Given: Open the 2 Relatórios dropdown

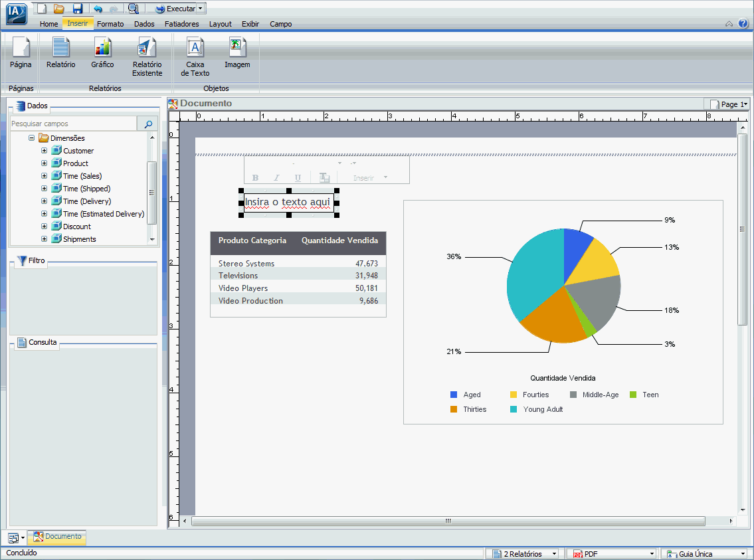Looking at the screenshot, I should [x=555, y=554].
